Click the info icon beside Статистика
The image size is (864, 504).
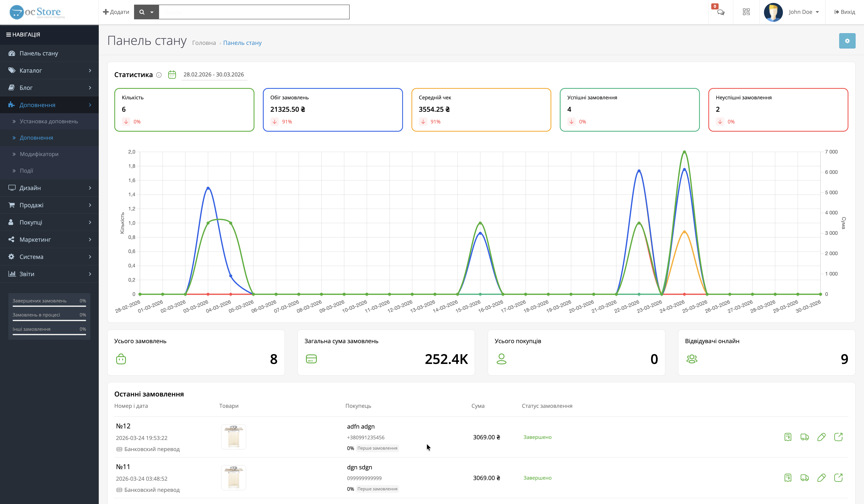click(x=159, y=75)
